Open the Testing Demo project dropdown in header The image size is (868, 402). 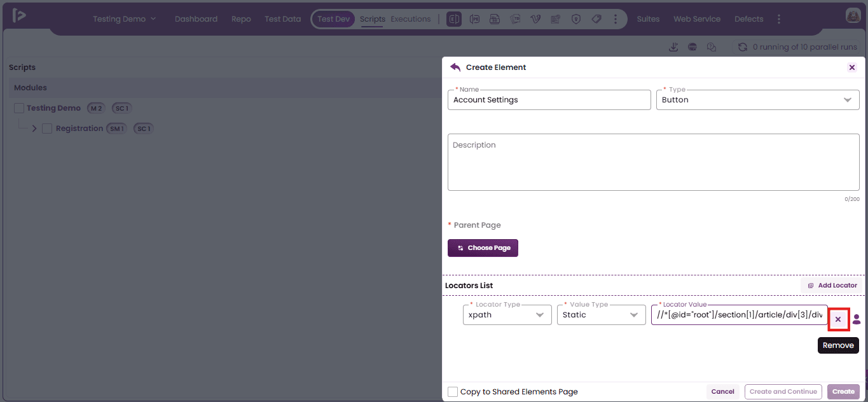(124, 19)
